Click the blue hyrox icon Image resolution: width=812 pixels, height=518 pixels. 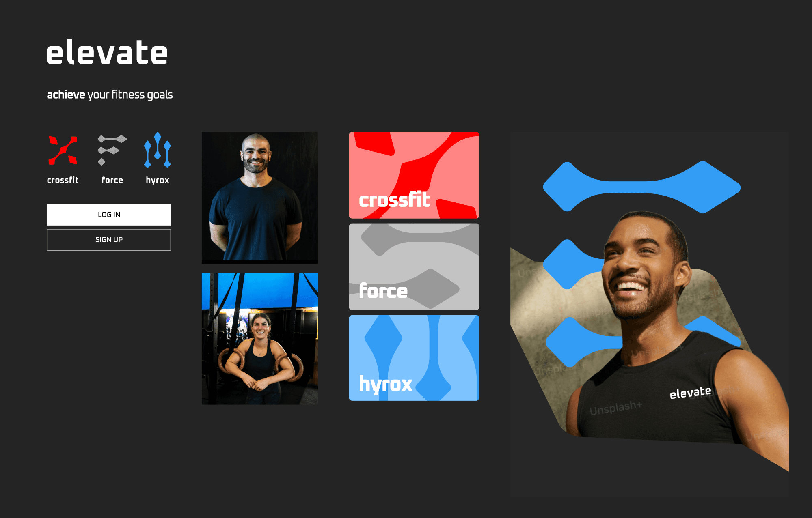[x=158, y=150]
